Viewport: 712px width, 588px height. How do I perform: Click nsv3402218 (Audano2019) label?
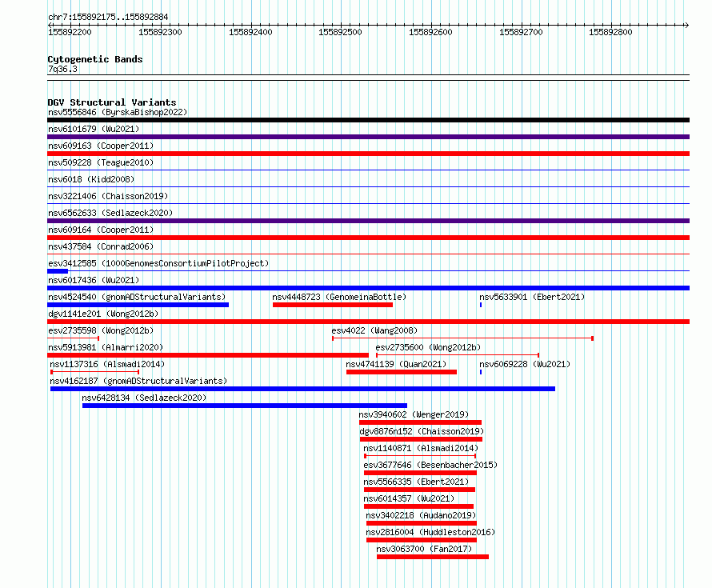click(421, 515)
